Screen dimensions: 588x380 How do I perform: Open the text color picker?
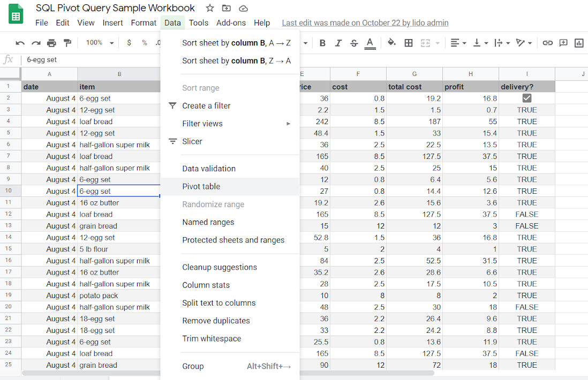[x=368, y=42]
